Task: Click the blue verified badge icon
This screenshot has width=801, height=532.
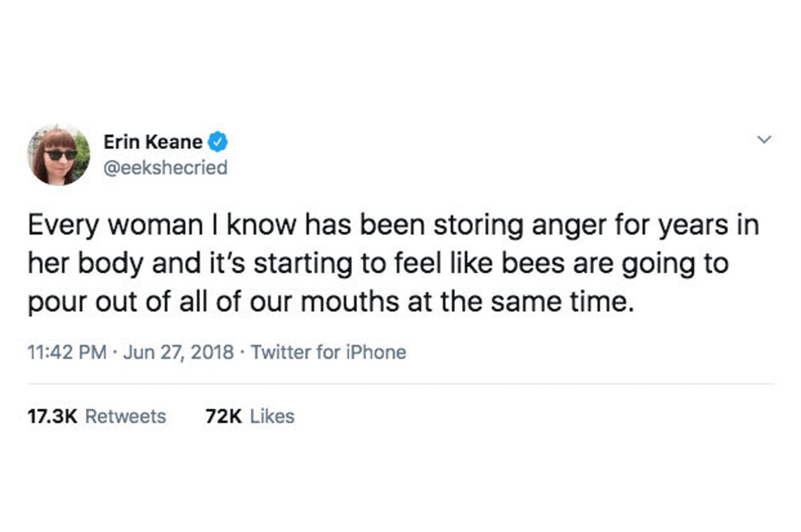Action: tap(218, 142)
